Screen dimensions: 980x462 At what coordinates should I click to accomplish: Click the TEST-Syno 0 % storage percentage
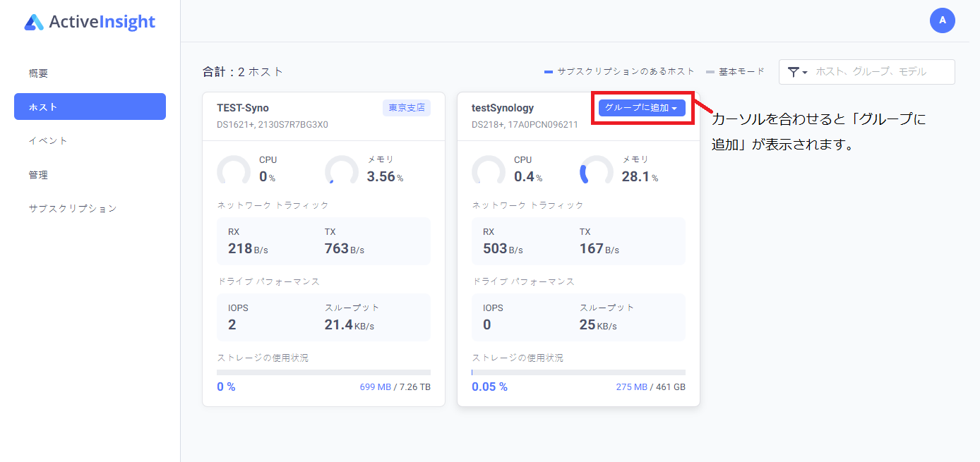point(226,387)
